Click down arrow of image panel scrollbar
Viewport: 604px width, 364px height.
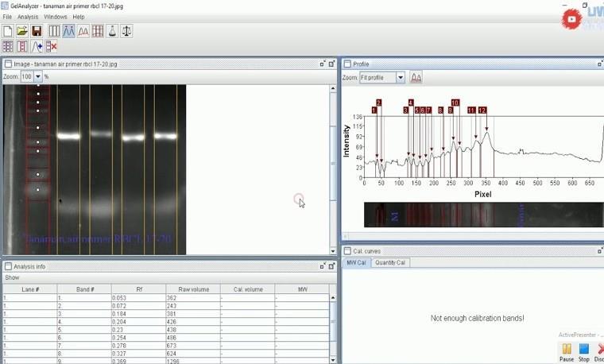click(x=333, y=251)
